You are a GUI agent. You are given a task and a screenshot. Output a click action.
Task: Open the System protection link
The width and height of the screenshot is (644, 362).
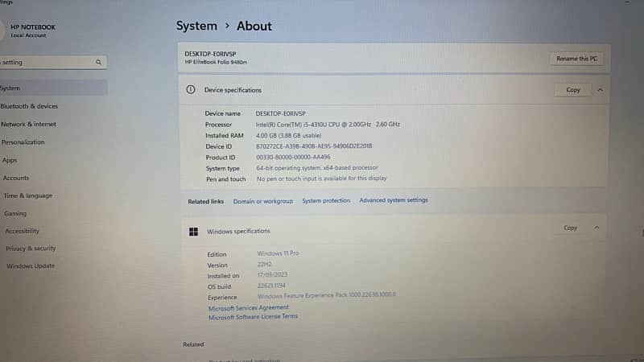326,200
